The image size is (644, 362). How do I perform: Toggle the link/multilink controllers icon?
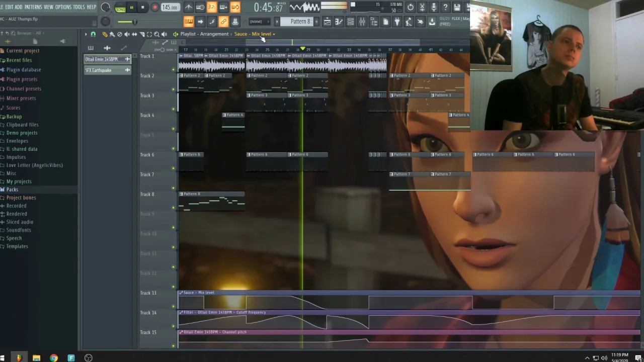tap(223, 22)
